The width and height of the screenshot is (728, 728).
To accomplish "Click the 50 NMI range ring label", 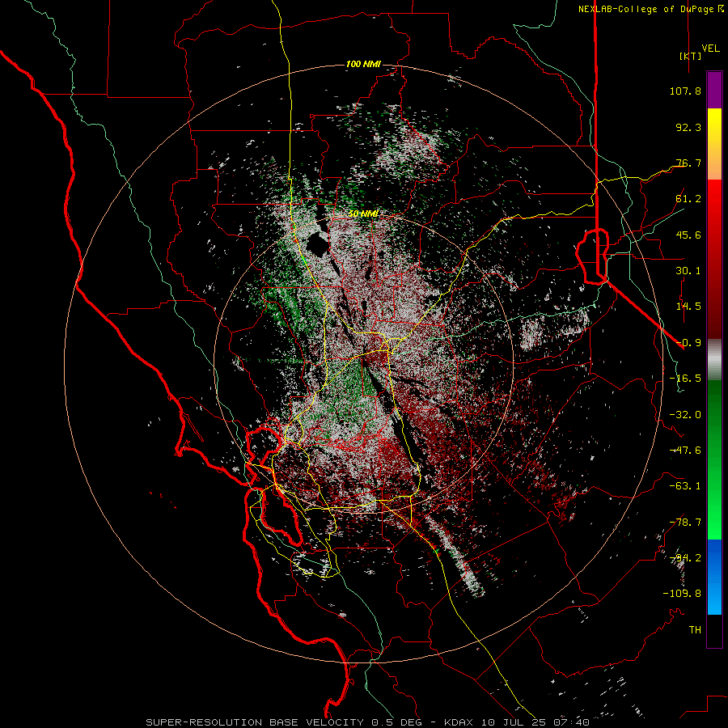I will point(363,214).
